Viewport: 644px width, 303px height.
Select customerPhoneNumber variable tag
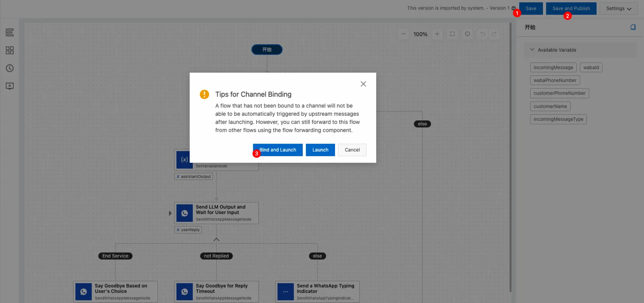tap(559, 93)
